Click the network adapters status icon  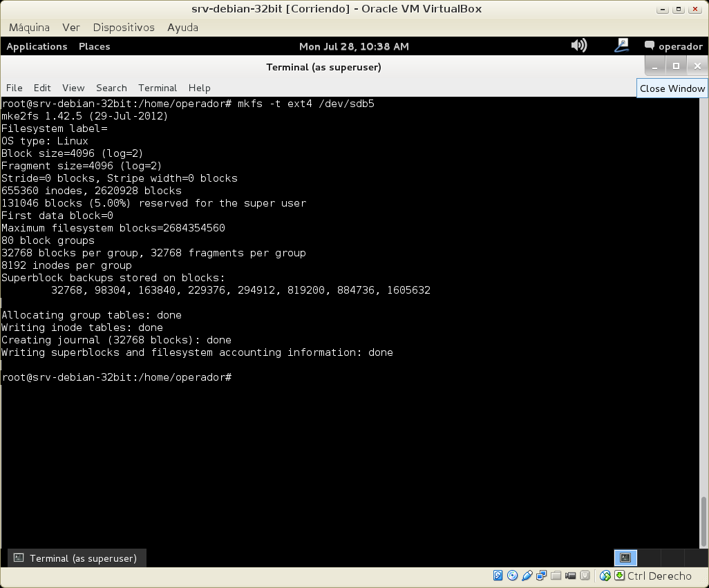[x=541, y=576]
